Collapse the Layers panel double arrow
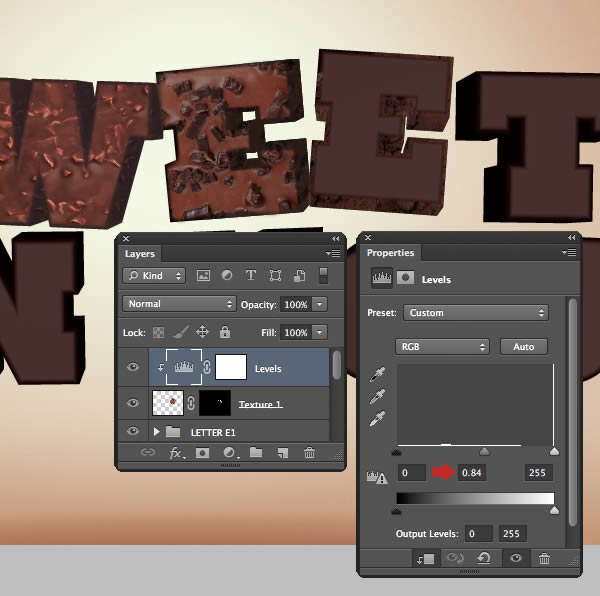Image resolution: width=600 pixels, height=596 pixels. 335,239
